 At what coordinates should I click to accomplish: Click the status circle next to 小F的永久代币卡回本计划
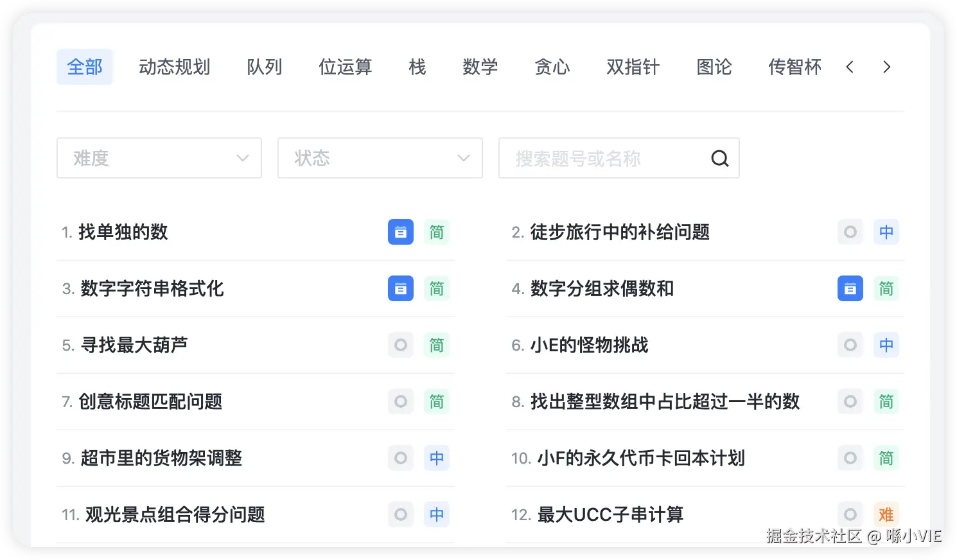850,458
